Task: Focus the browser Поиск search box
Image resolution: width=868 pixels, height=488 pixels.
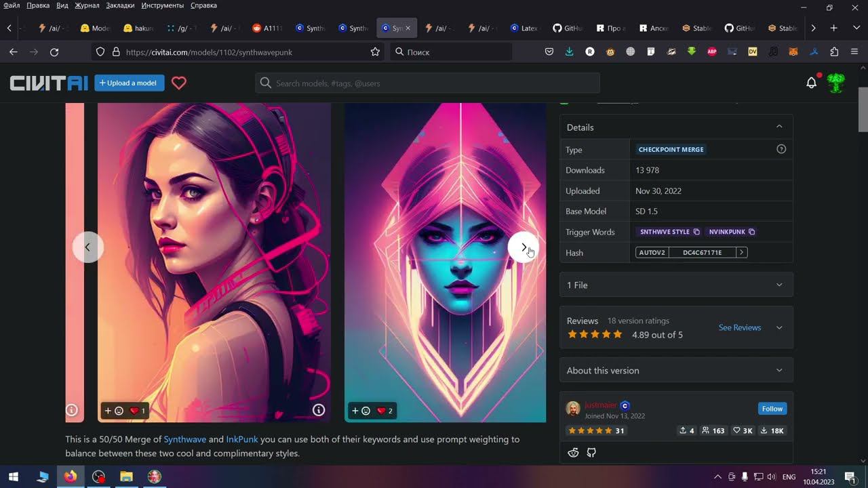Action: (x=451, y=52)
